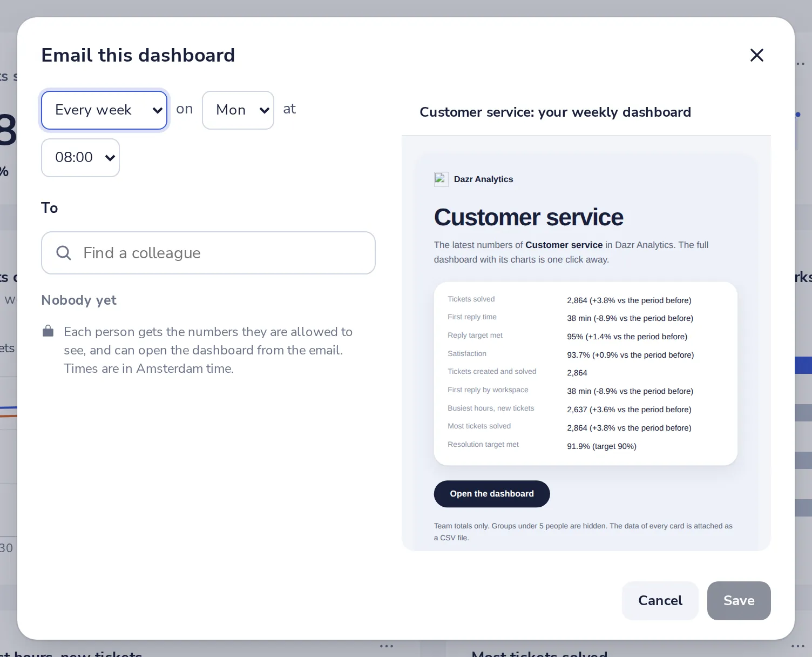The image size is (812, 657).
Task: Click the '95% (+1.4% vs the period before)' value
Action: pos(627,337)
